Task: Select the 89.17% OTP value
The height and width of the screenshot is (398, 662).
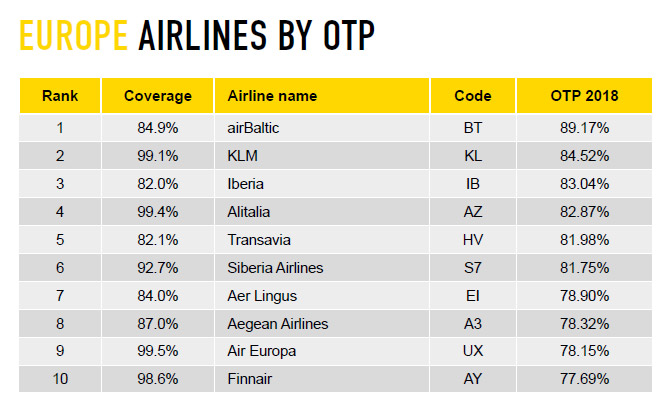Action: tap(584, 128)
